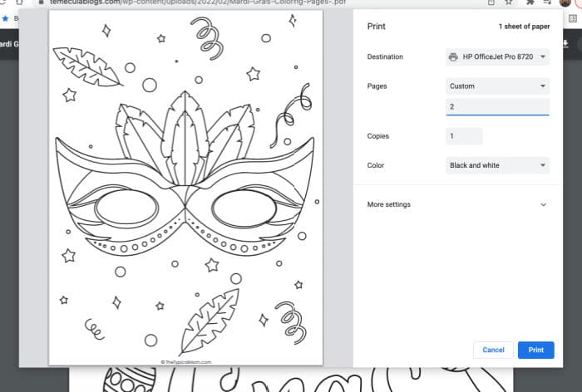The height and width of the screenshot is (392, 582).
Task: Click the Chrome profile avatar
Action: pos(565,2)
